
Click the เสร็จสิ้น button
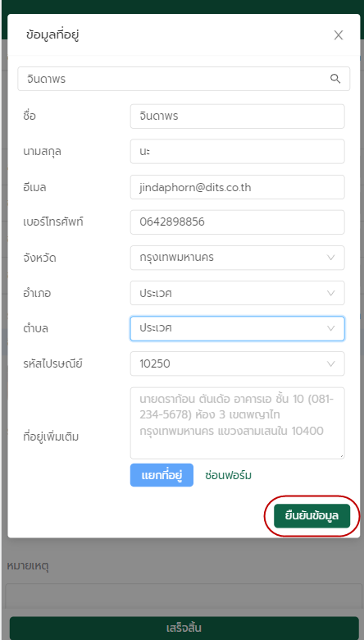point(184,628)
